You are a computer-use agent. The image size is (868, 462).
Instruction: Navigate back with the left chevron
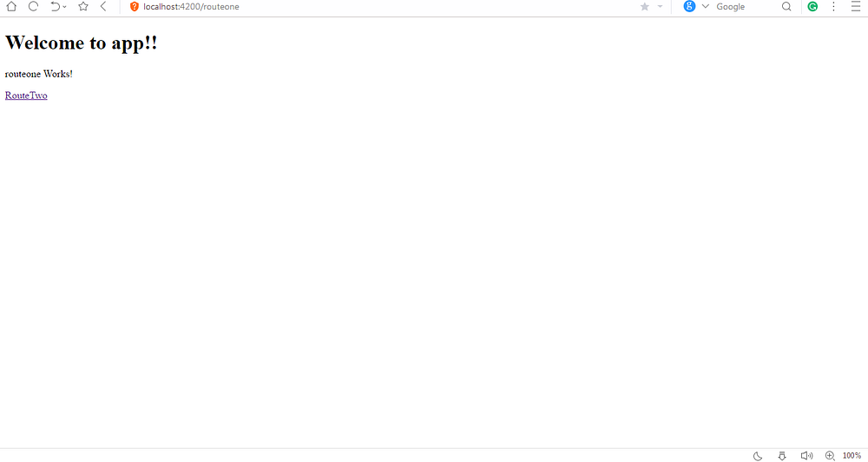coord(103,7)
